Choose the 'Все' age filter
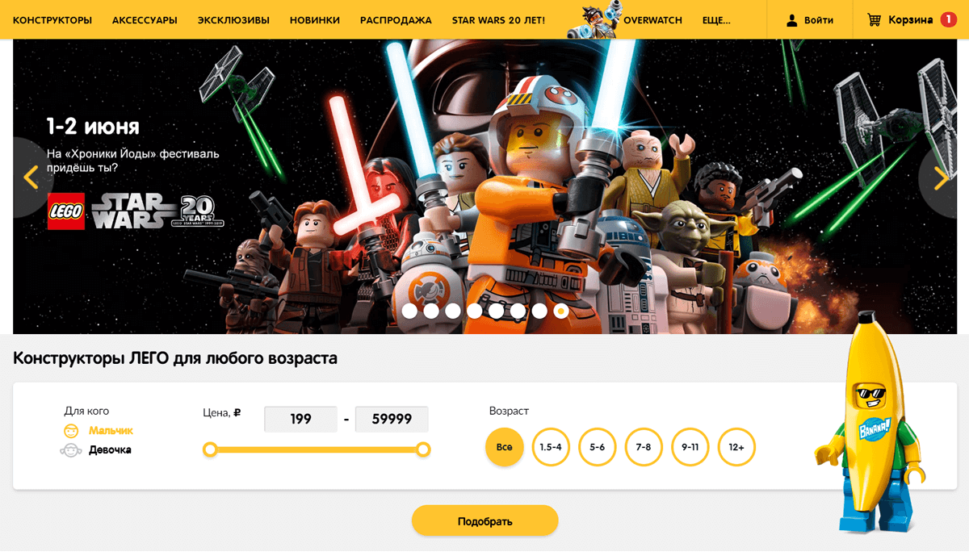The image size is (969, 560). (x=505, y=447)
